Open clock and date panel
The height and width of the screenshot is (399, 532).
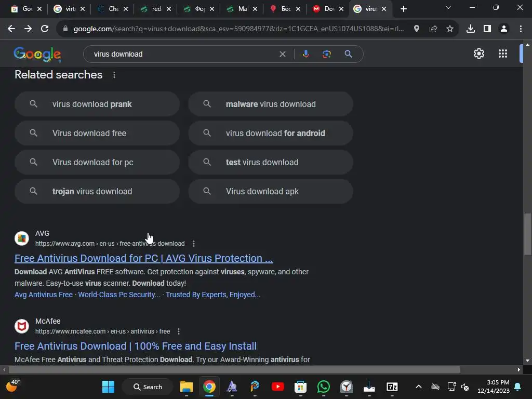coord(494,387)
